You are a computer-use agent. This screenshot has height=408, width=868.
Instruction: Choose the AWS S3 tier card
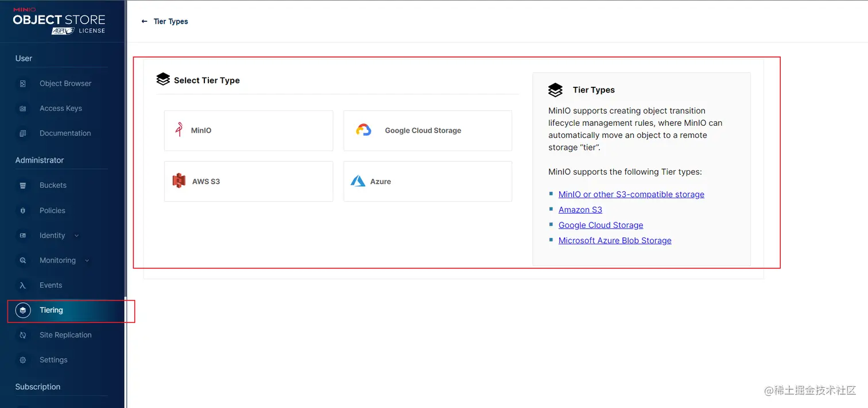pos(249,181)
